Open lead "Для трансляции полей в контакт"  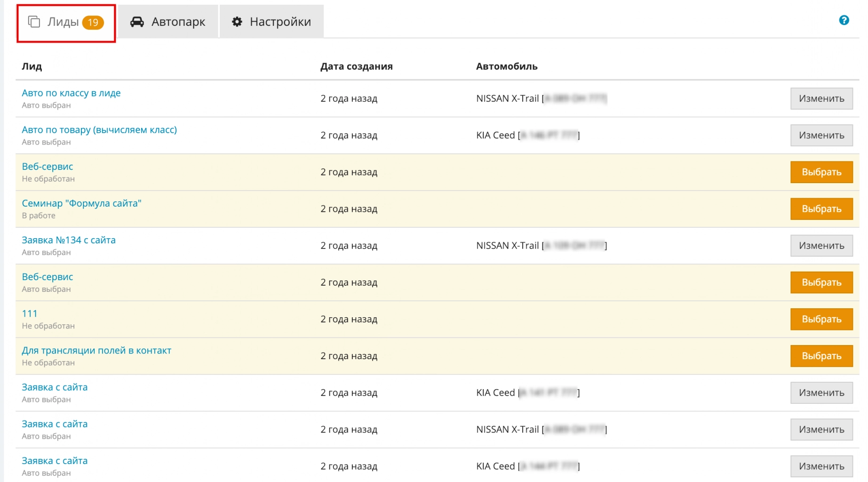[96, 351]
